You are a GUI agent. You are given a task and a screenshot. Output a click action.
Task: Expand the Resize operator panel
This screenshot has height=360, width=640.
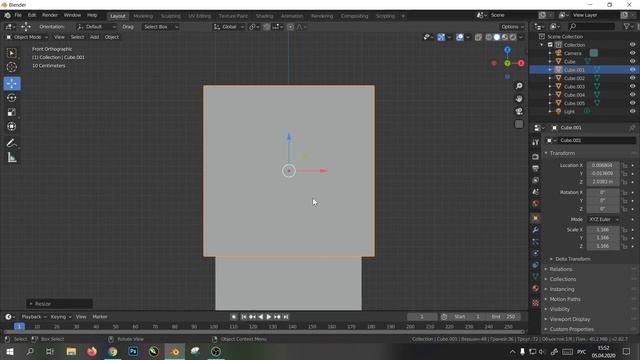(x=59, y=304)
